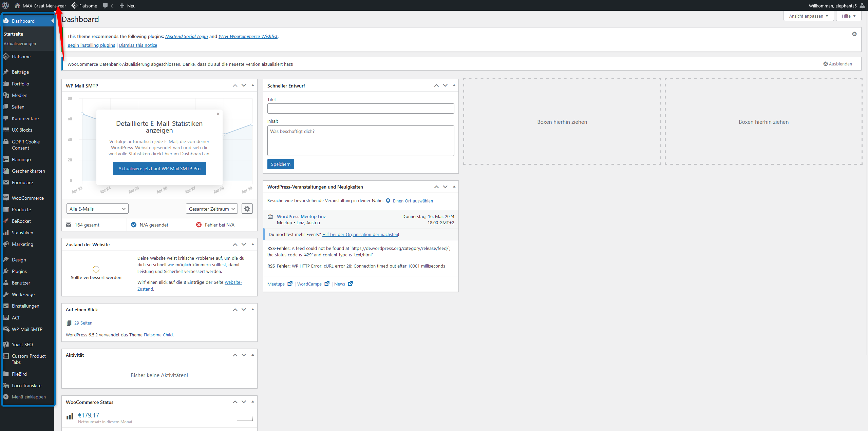Open the Meetups external link

(280, 284)
